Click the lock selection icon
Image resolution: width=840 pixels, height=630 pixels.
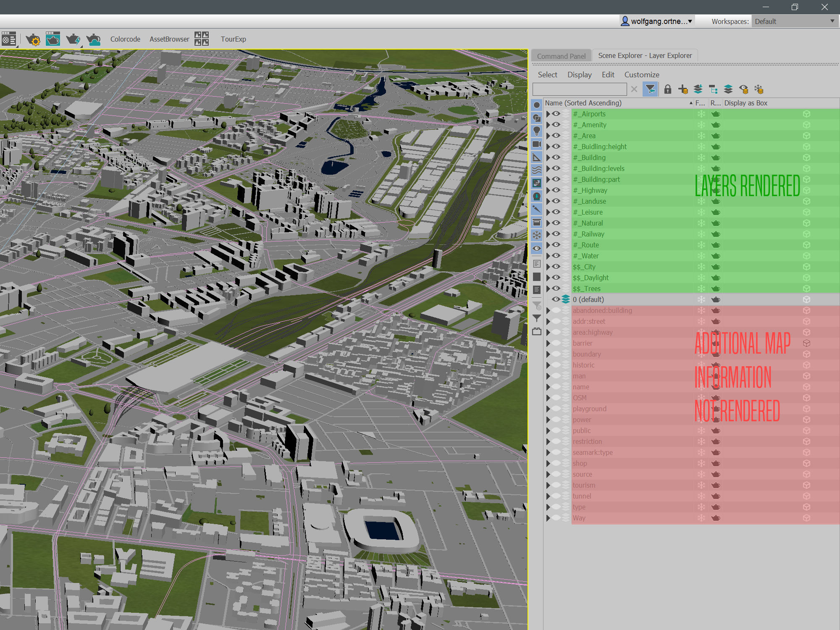point(668,89)
